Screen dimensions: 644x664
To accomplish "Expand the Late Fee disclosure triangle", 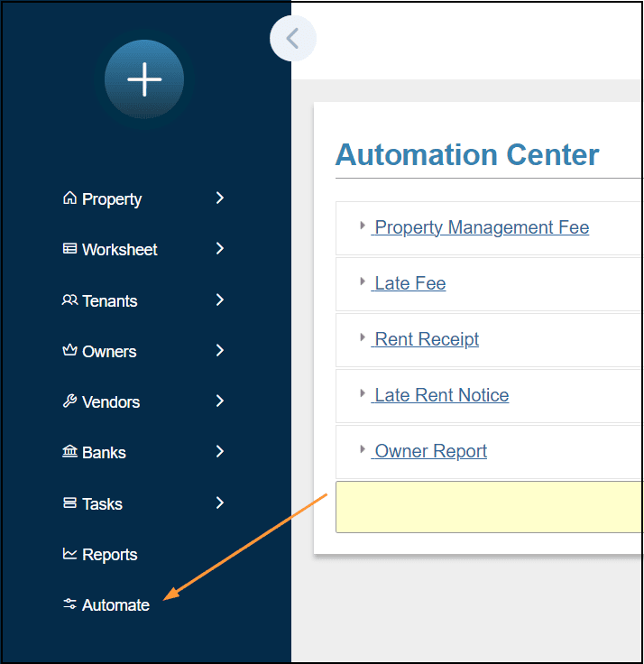I will [x=363, y=281].
